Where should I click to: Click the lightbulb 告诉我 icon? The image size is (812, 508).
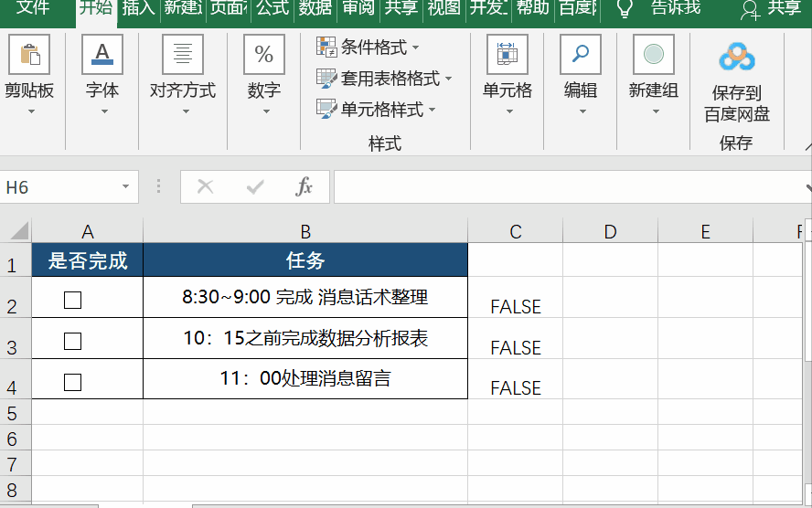pyautogui.click(x=625, y=8)
